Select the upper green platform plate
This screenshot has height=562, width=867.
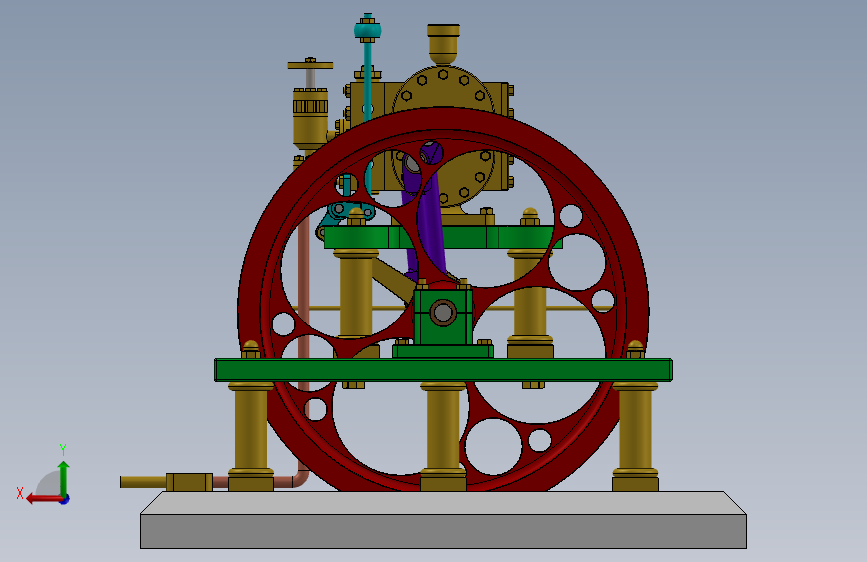tap(442, 237)
